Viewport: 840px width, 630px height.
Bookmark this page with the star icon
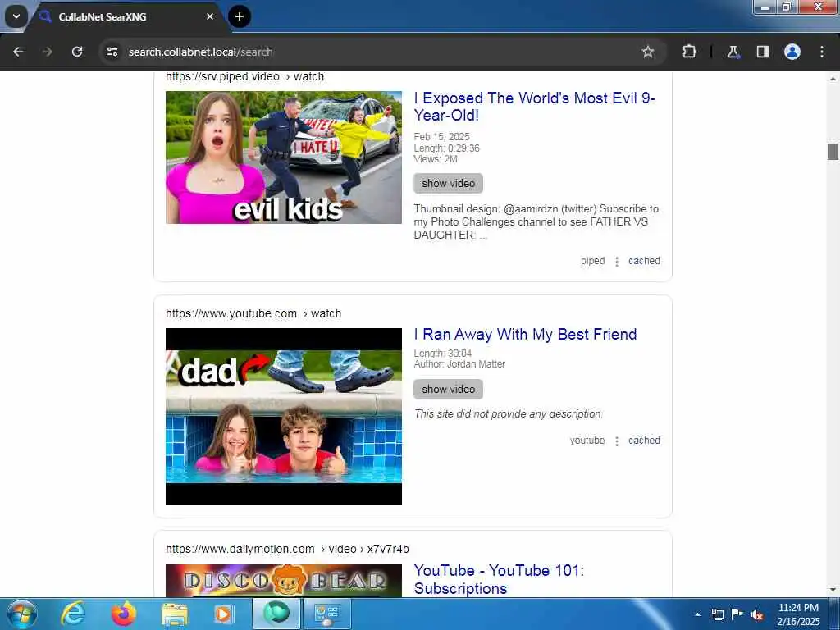coord(648,52)
